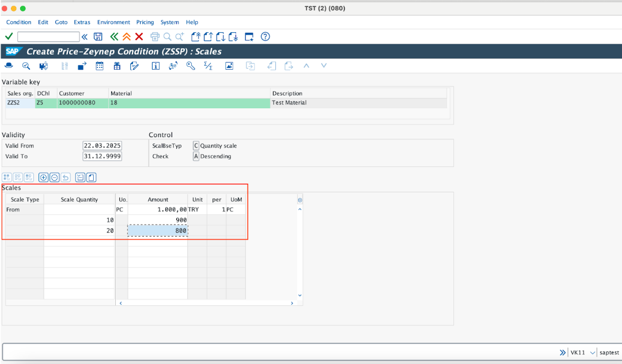Screen dimensions: 622x364
Task: Click the Amount column header
Action: pos(157,199)
